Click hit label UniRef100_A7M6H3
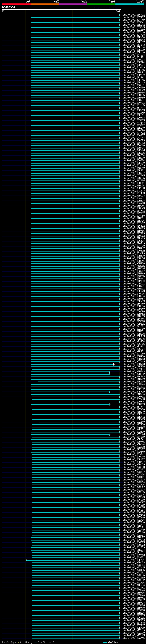 point(134,371)
